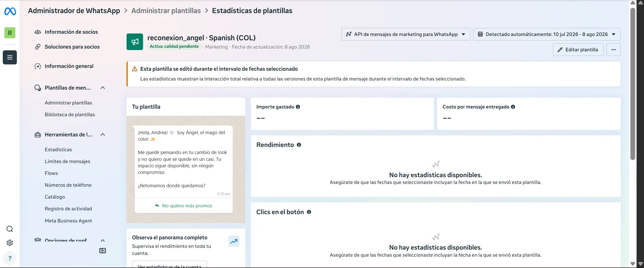Open Información de socios menu item
Image resolution: width=644 pixels, height=268 pixels.
[71, 32]
